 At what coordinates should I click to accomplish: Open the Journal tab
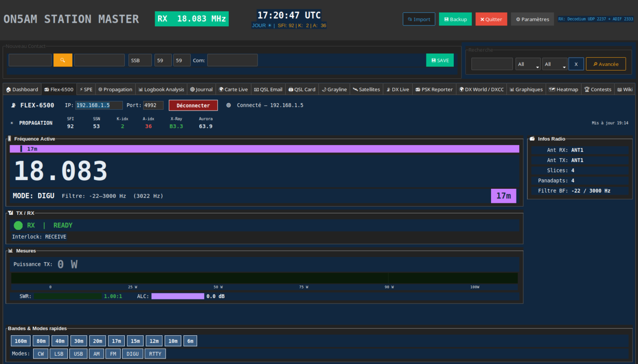[x=202, y=89]
